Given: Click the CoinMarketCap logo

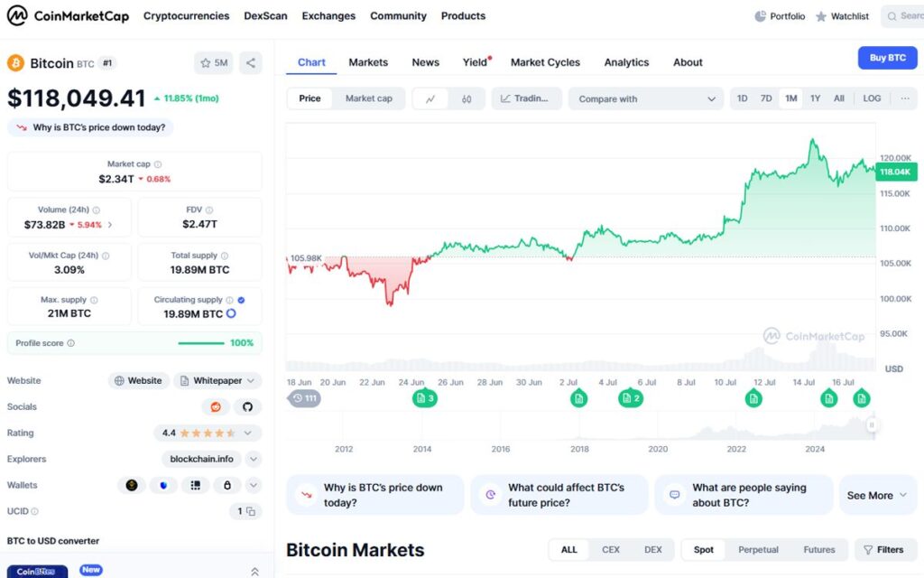Looking at the screenshot, I should [x=68, y=15].
